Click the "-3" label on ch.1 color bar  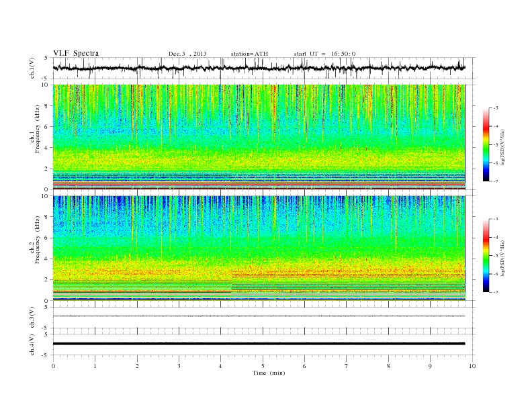coord(496,108)
